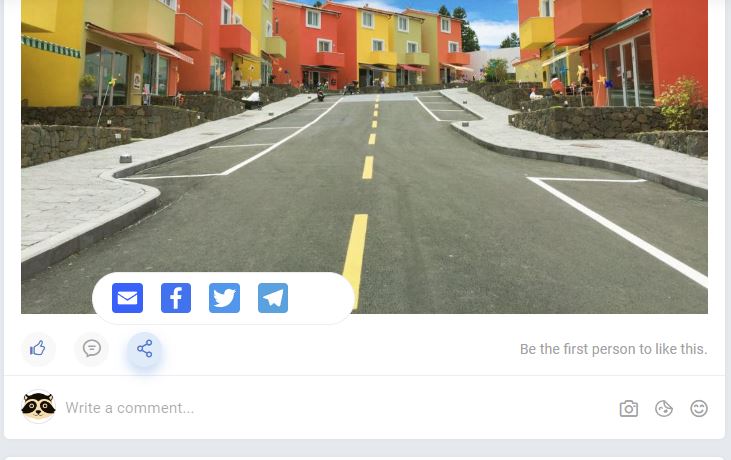
Task: Share post to Twitter
Action: pyautogui.click(x=224, y=298)
